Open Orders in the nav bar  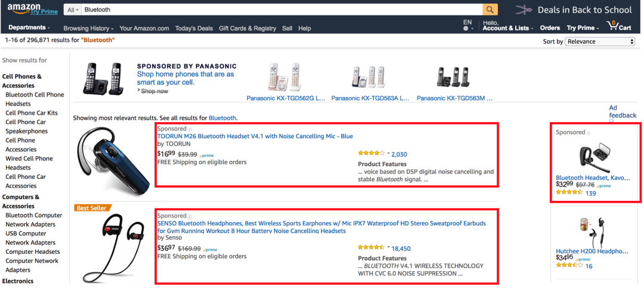550,28
